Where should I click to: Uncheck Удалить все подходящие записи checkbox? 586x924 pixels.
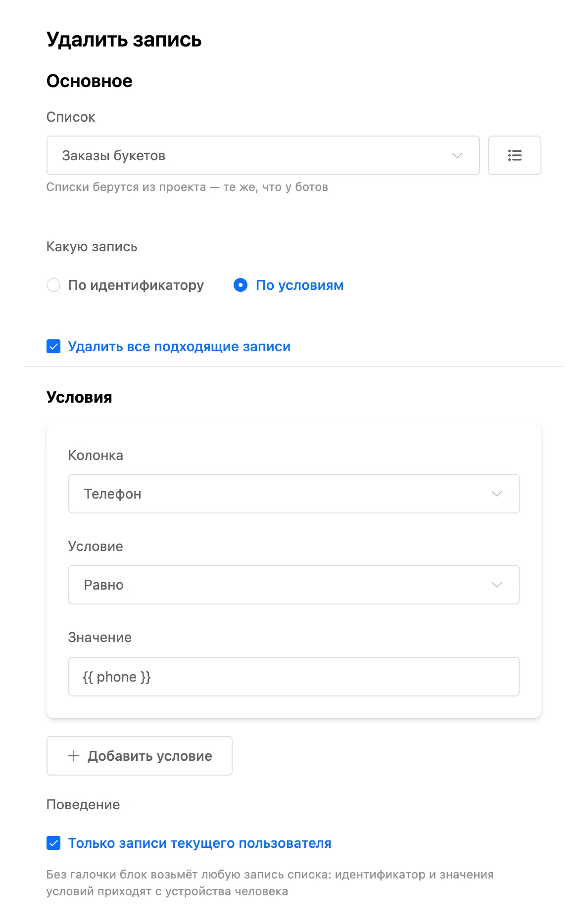[x=53, y=346]
